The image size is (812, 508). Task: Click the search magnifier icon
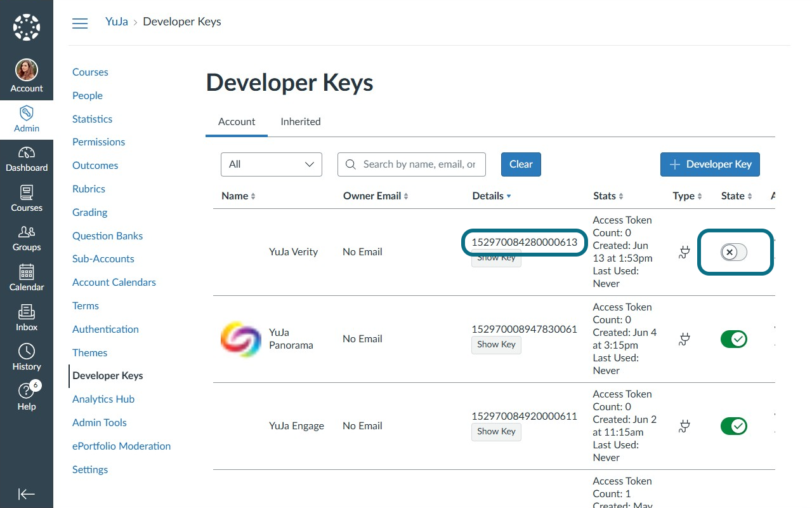pos(350,164)
